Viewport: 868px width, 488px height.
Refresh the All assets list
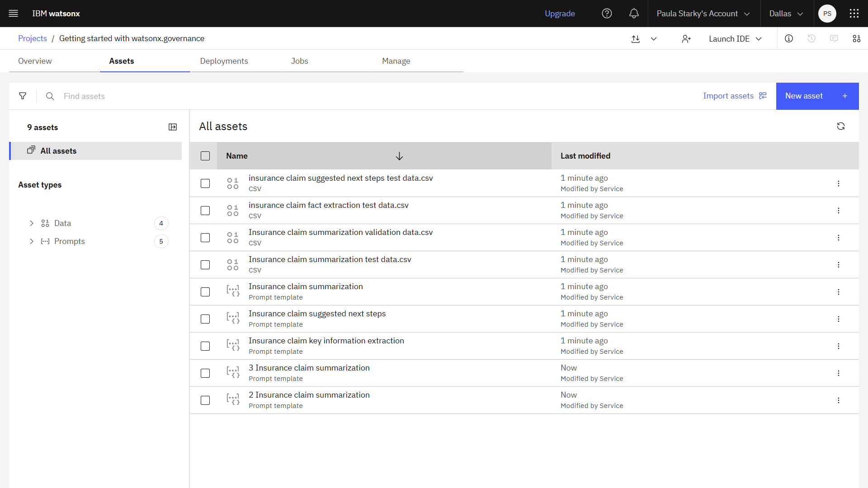click(x=840, y=127)
